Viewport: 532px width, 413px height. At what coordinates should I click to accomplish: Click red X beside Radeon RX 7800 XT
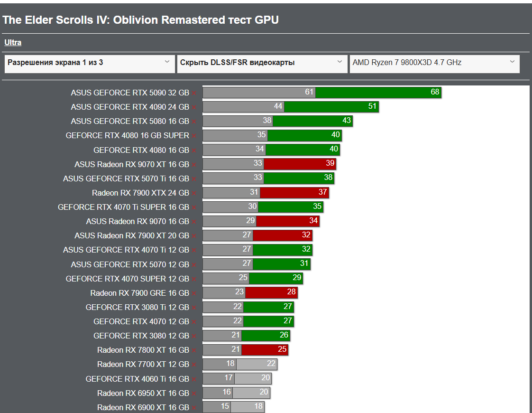pyautogui.click(x=194, y=350)
